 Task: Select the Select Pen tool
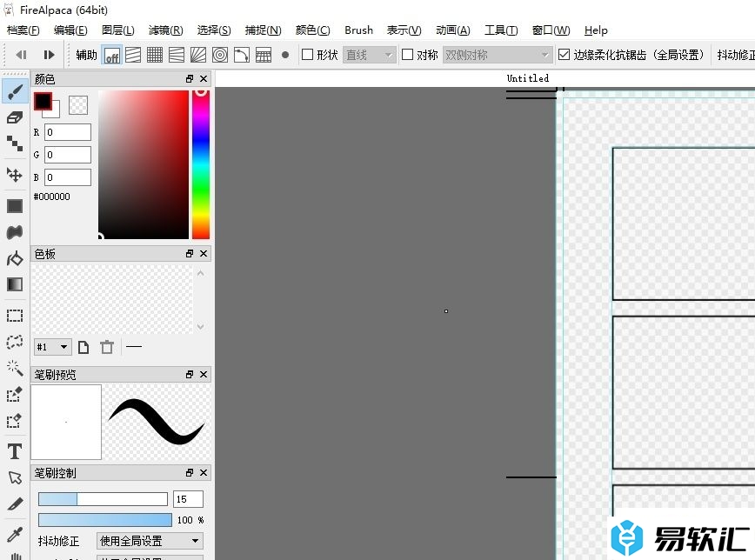[15, 395]
